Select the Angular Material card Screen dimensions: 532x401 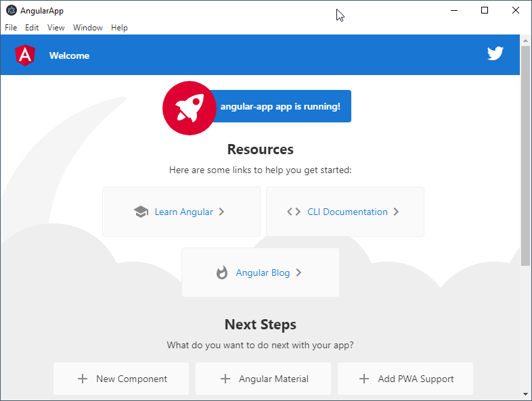point(263,379)
